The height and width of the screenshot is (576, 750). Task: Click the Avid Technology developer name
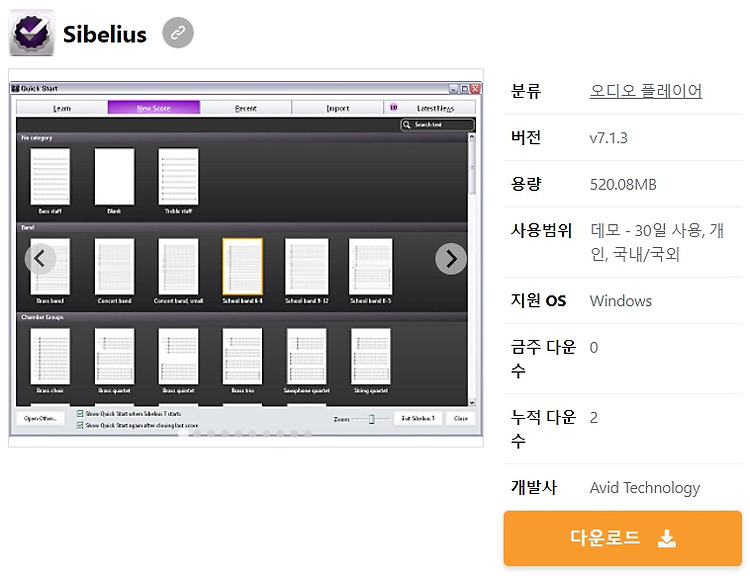tap(645, 488)
